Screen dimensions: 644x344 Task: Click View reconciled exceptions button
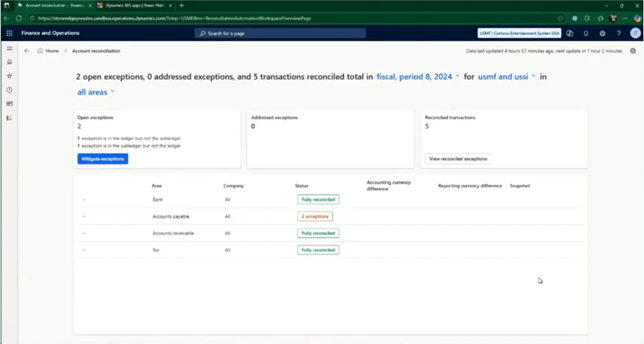point(458,159)
